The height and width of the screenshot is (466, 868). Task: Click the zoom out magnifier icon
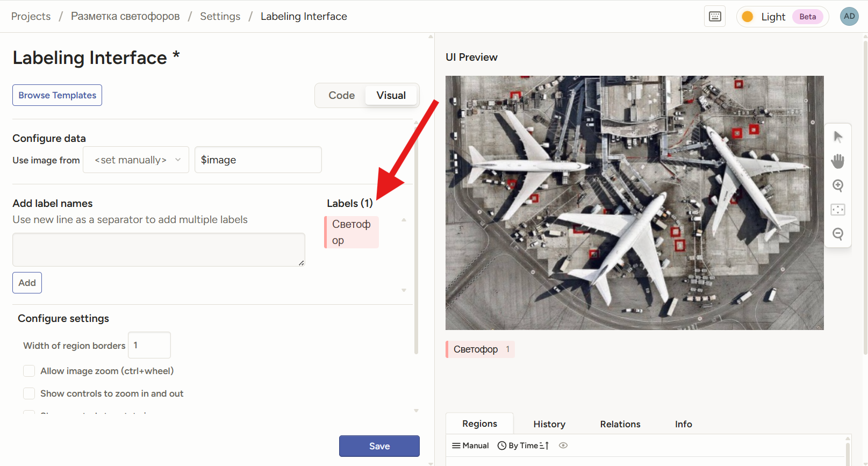point(838,234)
